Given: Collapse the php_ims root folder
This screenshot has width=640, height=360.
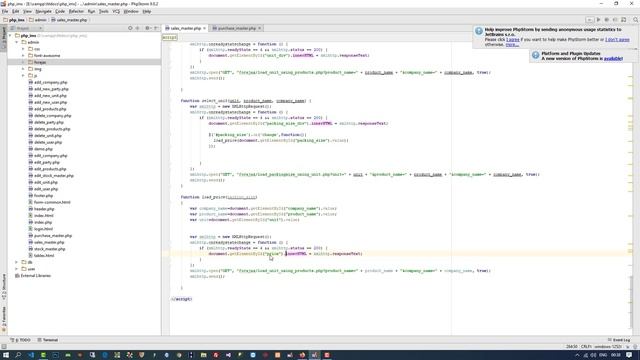Looking at the screenshot, I should [x=10, y=36].
